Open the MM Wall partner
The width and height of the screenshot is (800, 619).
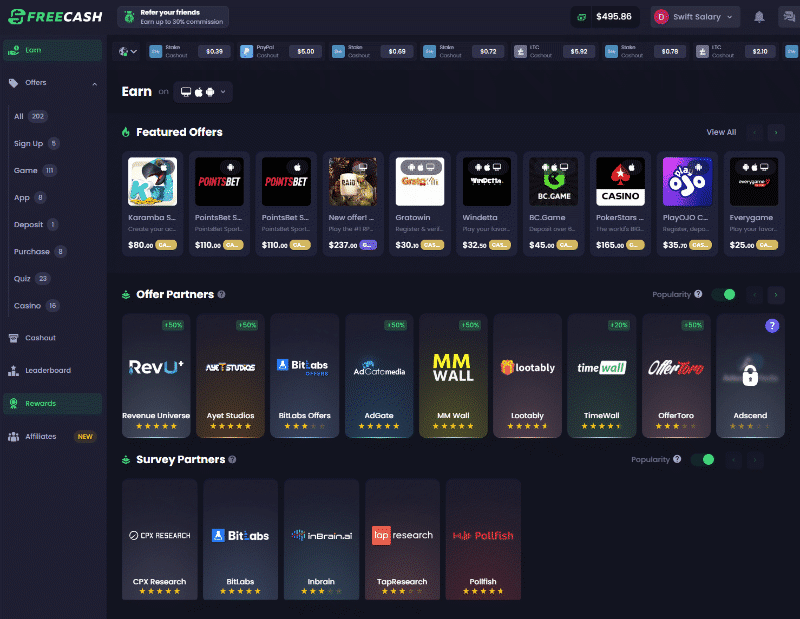[x=453, y=376]
